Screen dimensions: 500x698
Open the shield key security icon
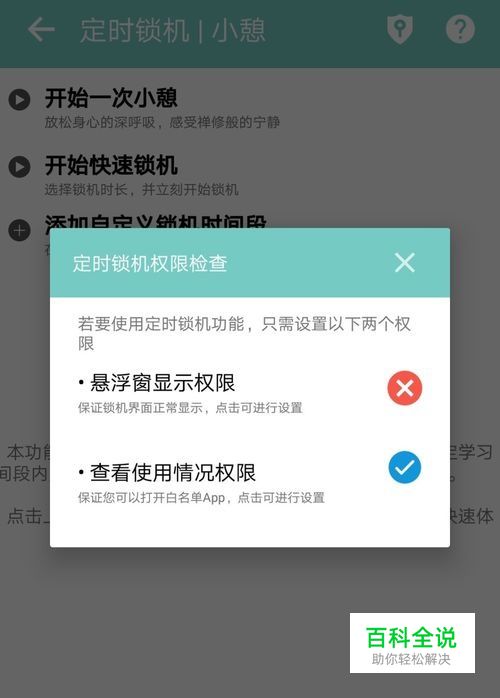point(400,30)
